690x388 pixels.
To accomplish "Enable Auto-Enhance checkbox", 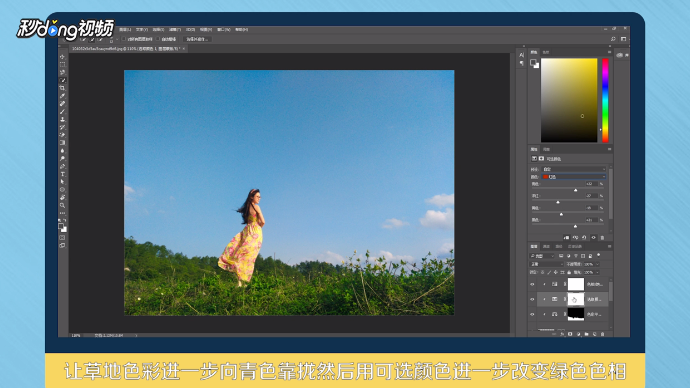I will 158,39.
